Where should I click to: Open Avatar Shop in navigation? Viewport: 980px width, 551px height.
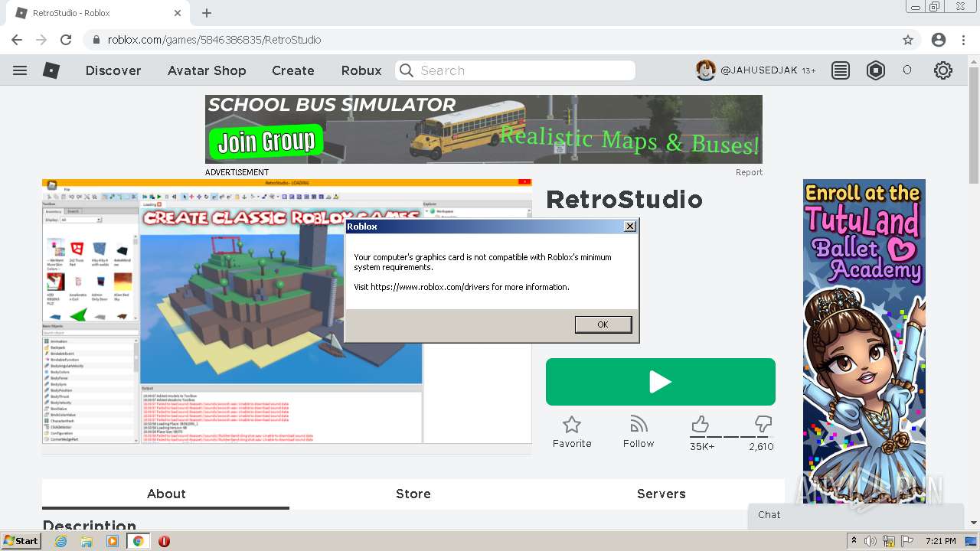[x=207, y=70]
